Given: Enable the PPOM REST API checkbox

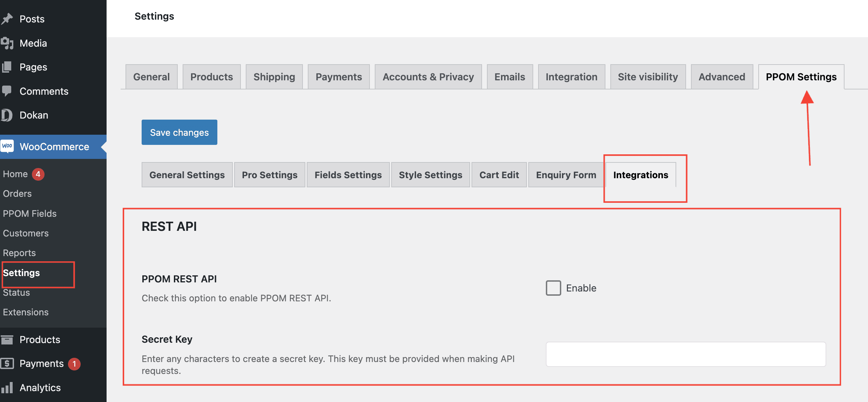Looking at the screenshot, I should tap(553, 288).
